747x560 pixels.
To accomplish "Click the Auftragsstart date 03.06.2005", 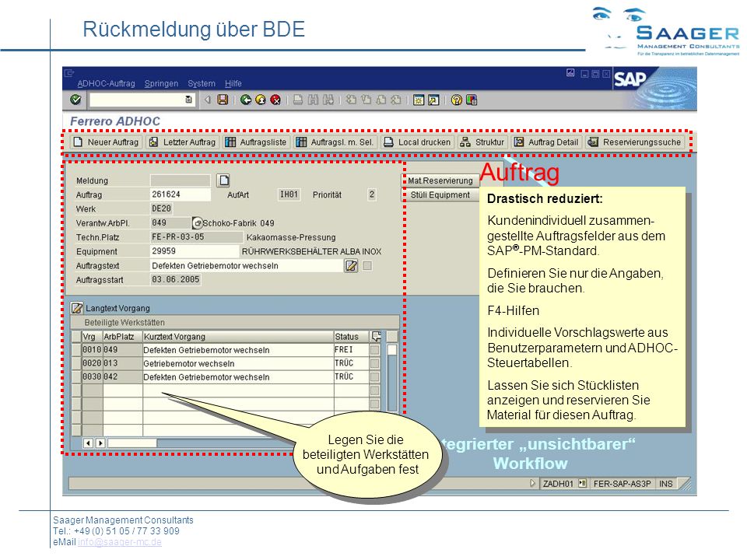I will pyautogui.click(x=175, y=279).
